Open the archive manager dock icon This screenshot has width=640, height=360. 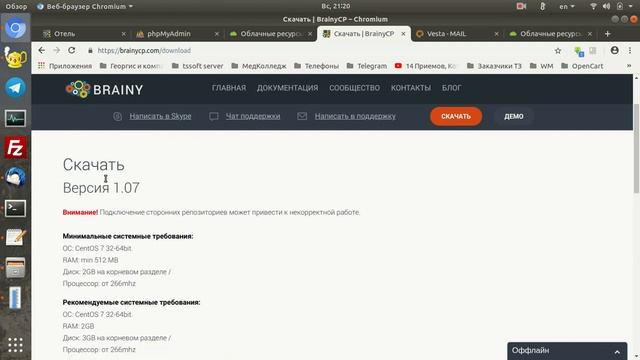pyautogui.click(x=16, y=268)
